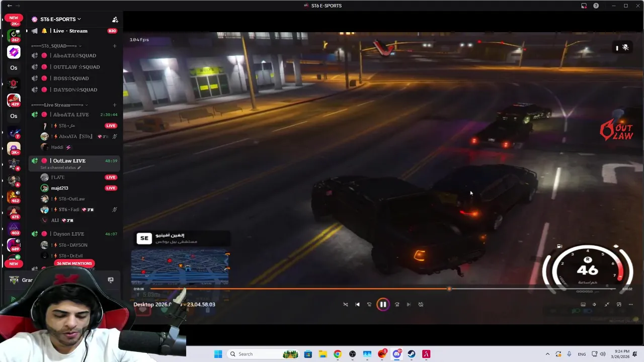Open the Discord inbox icon in the title bar

coord(584,6)
